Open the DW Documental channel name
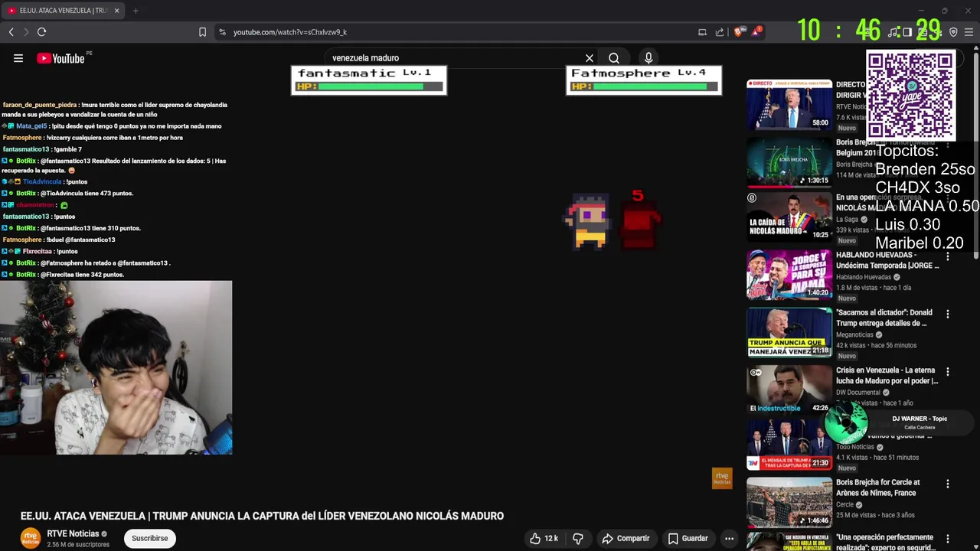 (858, 392)
